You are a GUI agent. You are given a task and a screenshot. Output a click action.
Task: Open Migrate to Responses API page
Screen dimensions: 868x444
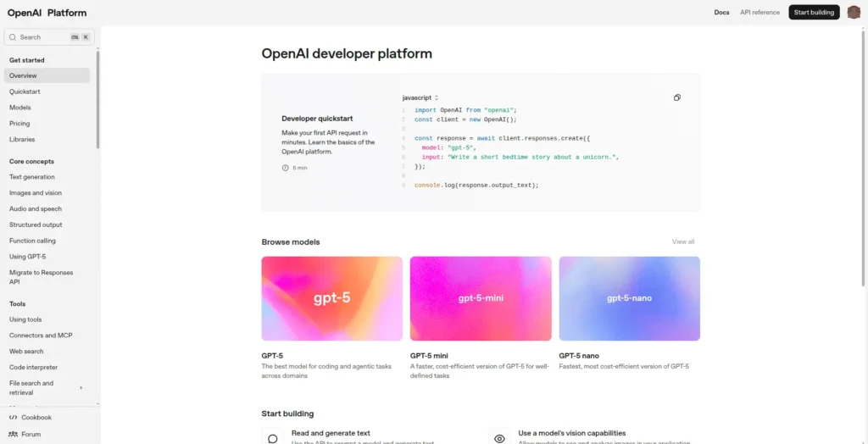(x=41, y=277)
